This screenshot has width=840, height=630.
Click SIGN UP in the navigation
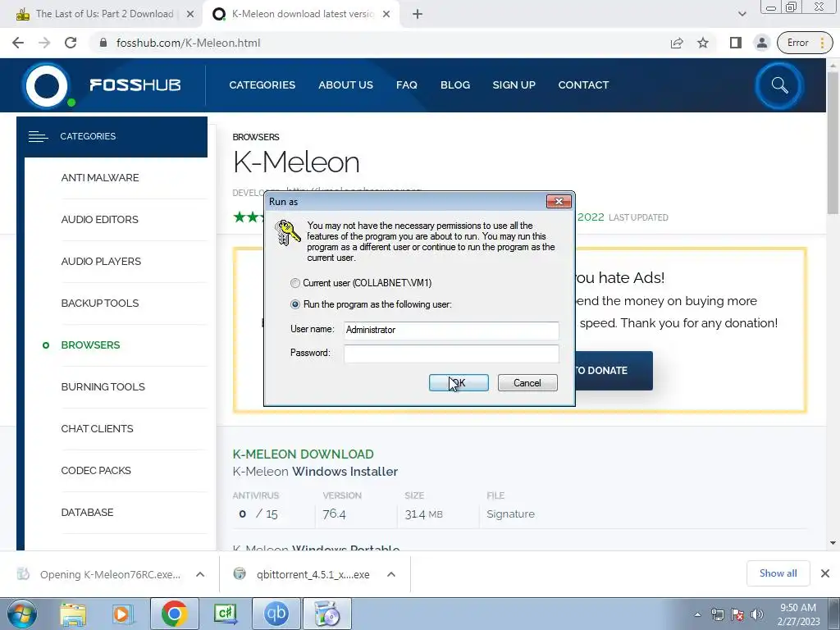point(514,84)
